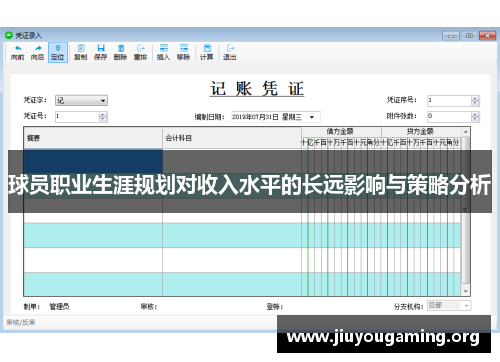Image resolution: width=500 pixels, height=362 pixels.
Task: Remove a row using 移除
Action: pos(183,53)
